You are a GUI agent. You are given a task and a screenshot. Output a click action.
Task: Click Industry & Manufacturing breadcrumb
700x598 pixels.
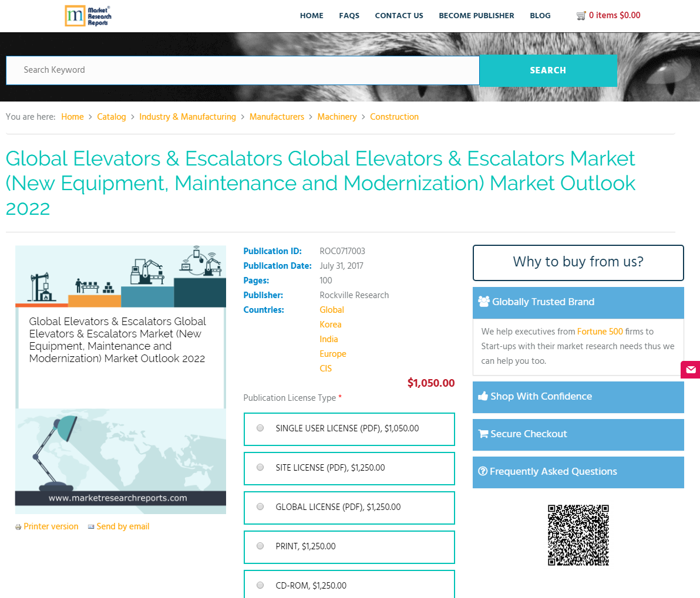click(x=187, y=116)
